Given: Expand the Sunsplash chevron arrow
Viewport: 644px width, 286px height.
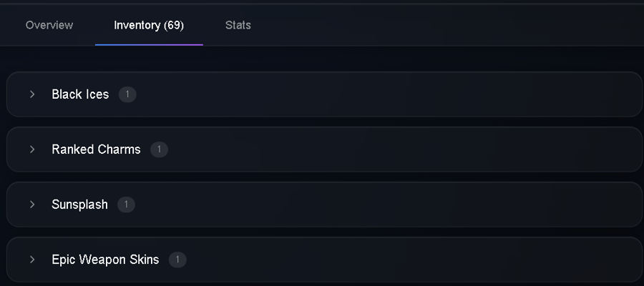Looking at the screenshot, I should coord(32,204).
